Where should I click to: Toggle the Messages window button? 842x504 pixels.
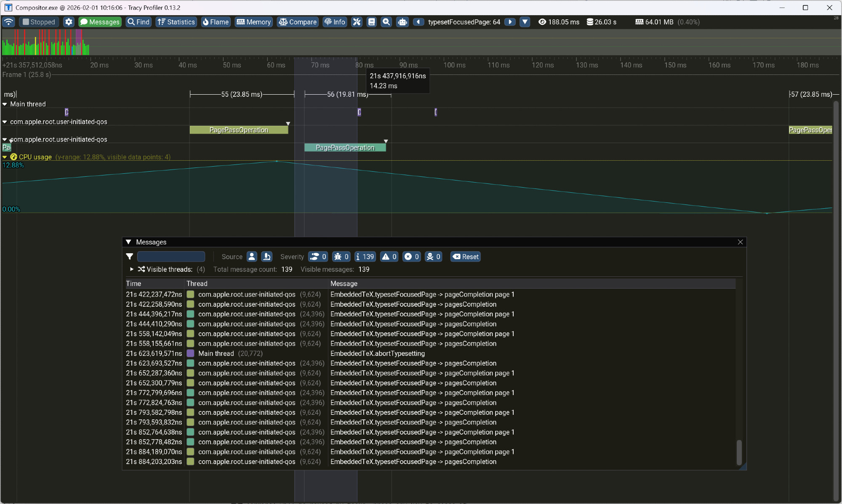click(100, 22)
